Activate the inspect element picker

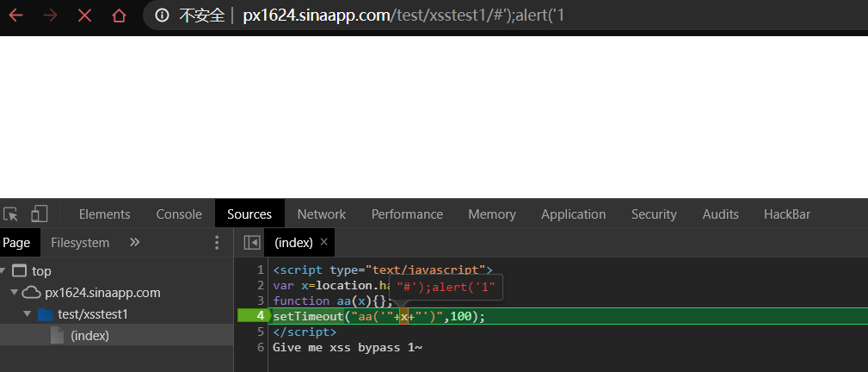coord(11,214)
